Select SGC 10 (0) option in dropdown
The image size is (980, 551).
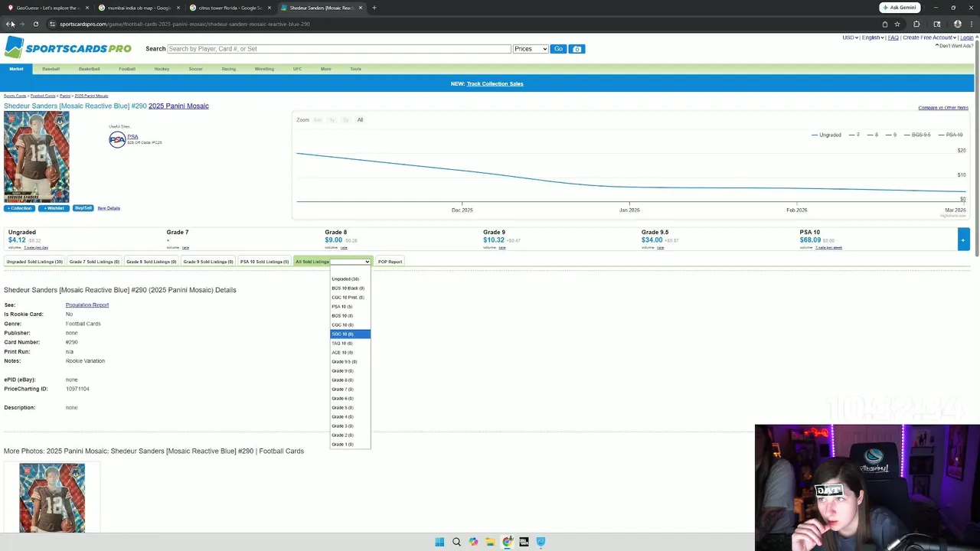coord(350,334)
